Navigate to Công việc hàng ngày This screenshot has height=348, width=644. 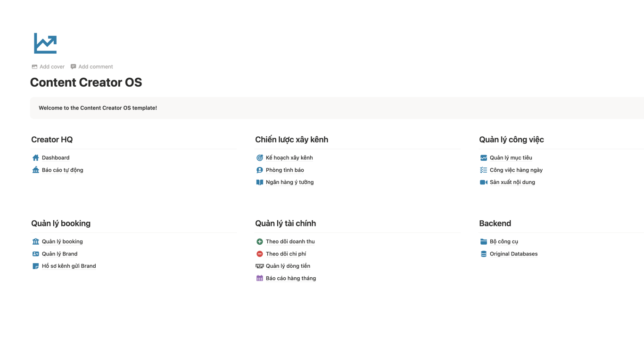point(516,170)
